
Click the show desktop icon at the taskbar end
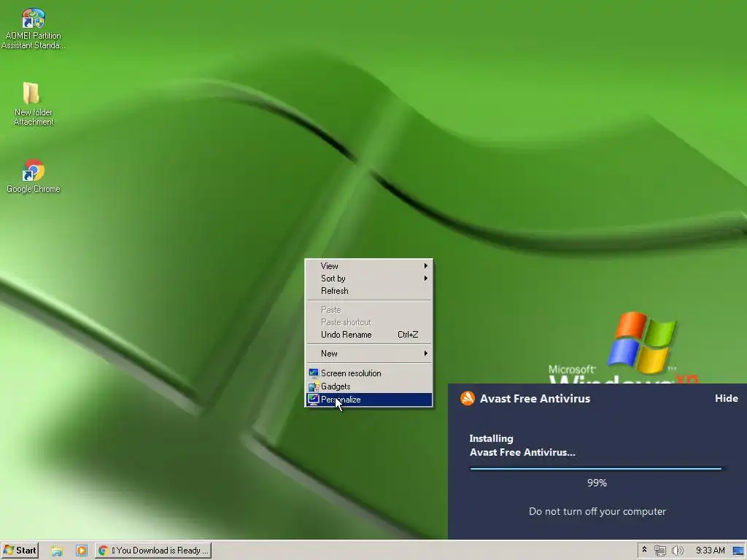738,551
